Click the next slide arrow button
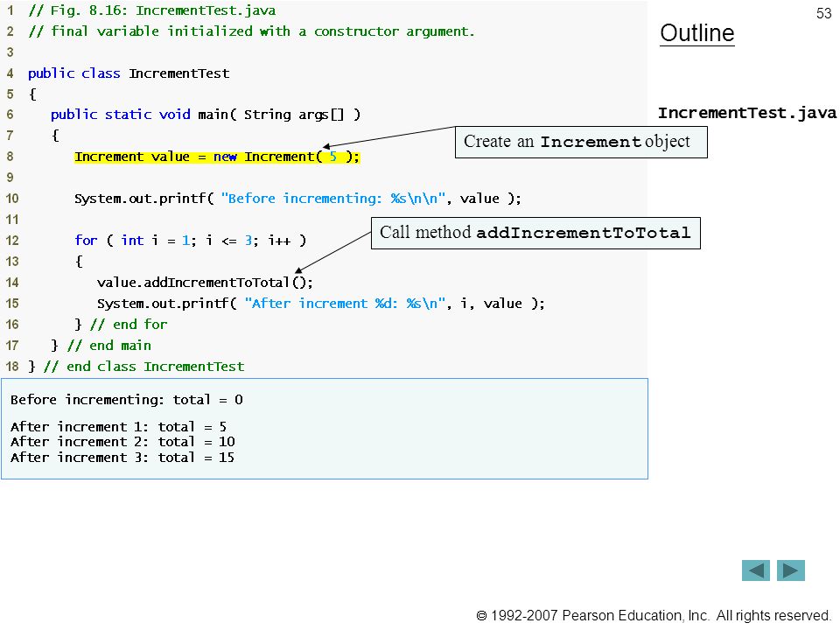The width and height of the screenshot is (840, 630). pyautogui.click(x=791, y=570)
